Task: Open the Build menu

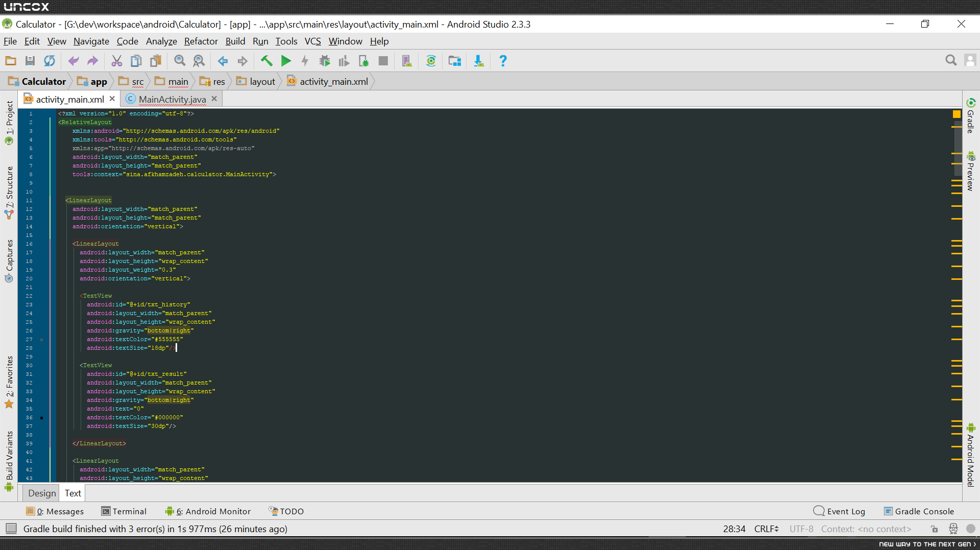Action: click(x=235, y=41)
